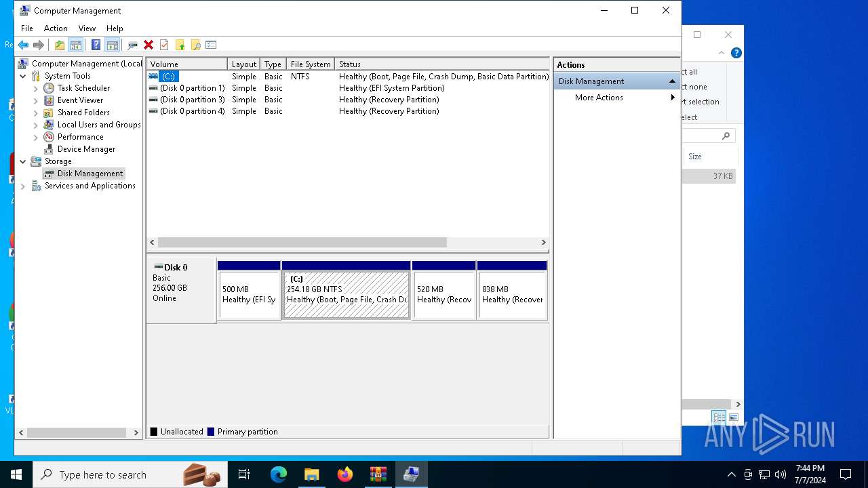This screenshot has width=868, height=488.
Task: Collapse the System Tools node
Action: point(23,76)
